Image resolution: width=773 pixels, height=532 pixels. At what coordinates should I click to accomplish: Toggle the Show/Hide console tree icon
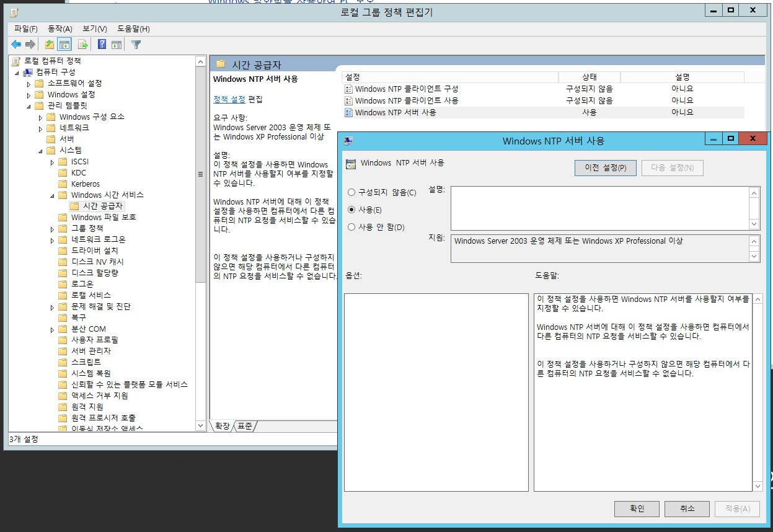pos(64,44)
